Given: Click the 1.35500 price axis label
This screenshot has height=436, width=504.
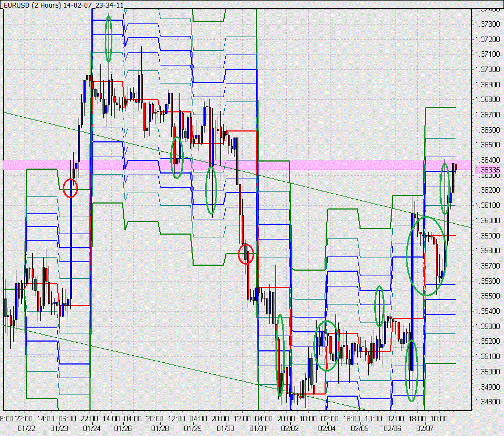Looking at the screenshot, I should pyautogui.click(x=487, y=296).
